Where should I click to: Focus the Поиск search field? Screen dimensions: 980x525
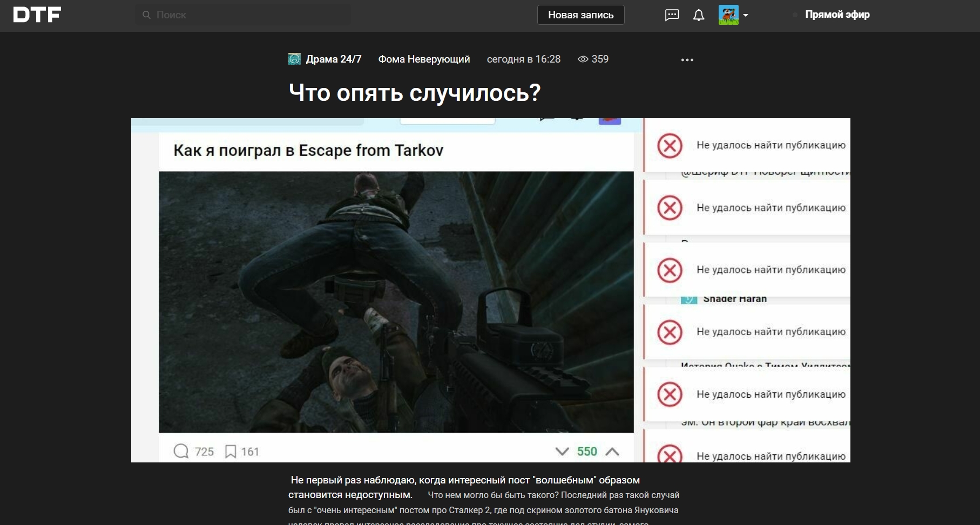coord(243,15)
